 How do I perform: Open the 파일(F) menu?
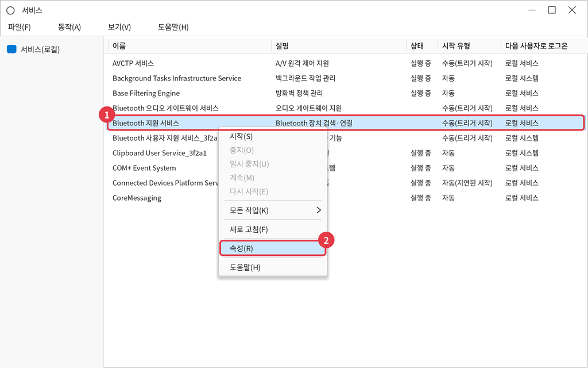point(20,27)
